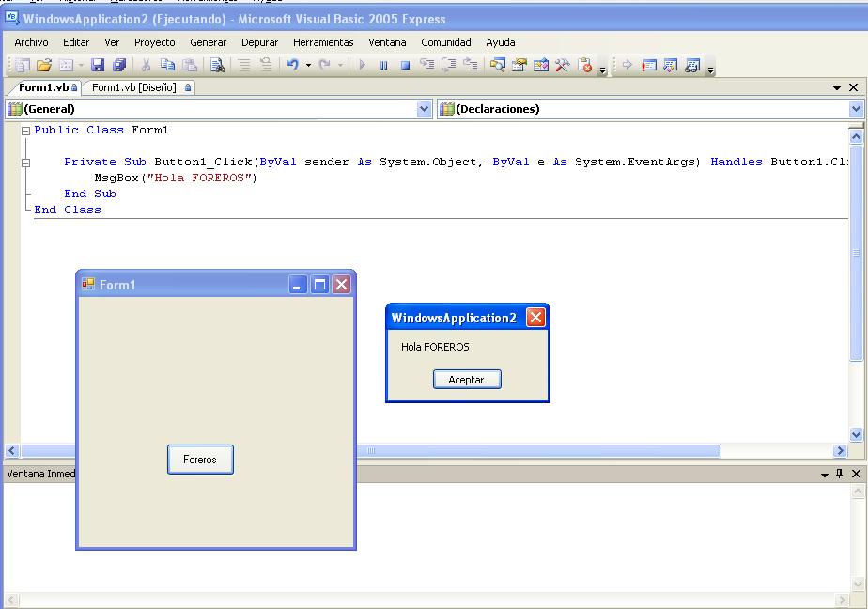The height and width of the screenshot is (609, 868).
Task: Switch to the Form1.vb code tab
Action: coord(44,87)
